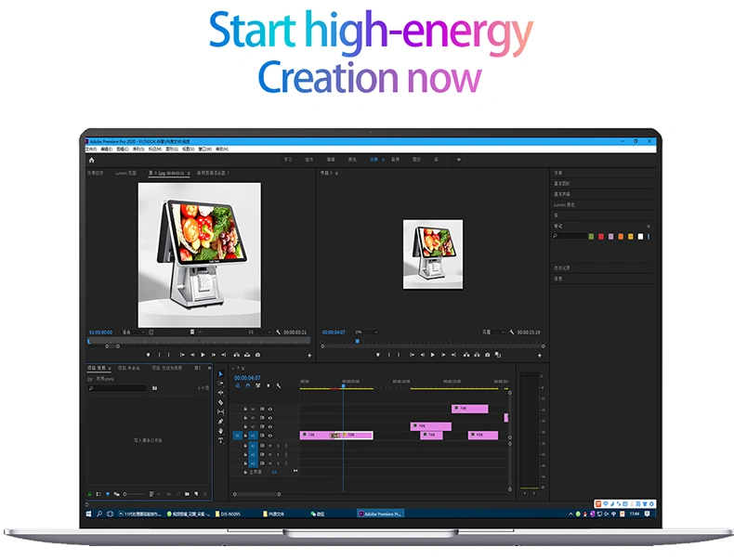
Task: Click Overwrite button in Source monitor
Action: click(247, 355)
